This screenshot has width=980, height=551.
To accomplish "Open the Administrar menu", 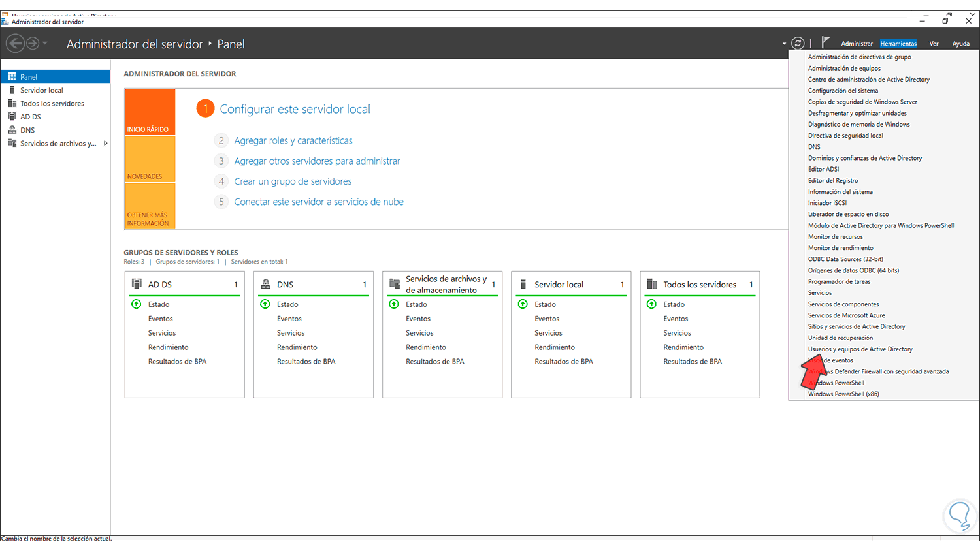I will coord(857,44).
